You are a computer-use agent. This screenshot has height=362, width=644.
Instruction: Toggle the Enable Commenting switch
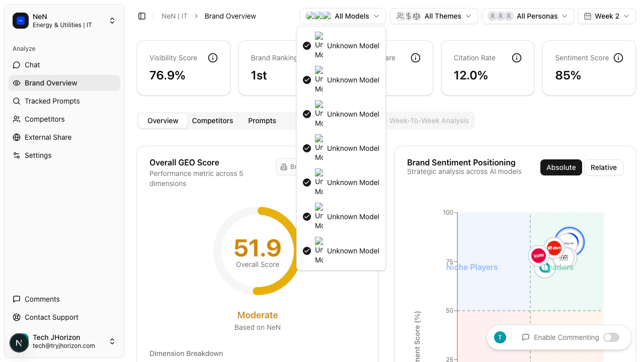[x=611, y=337]
